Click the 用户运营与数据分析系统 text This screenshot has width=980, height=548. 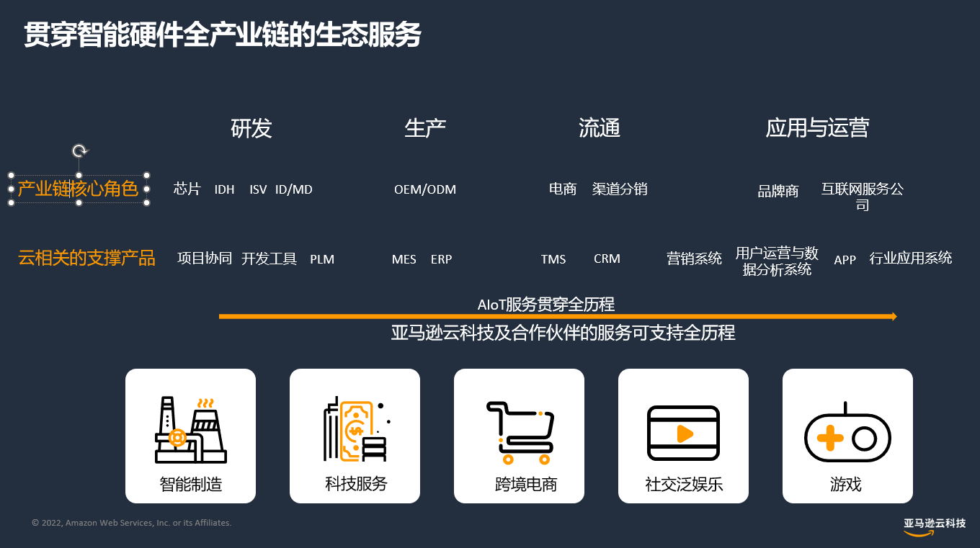point(777,261)
